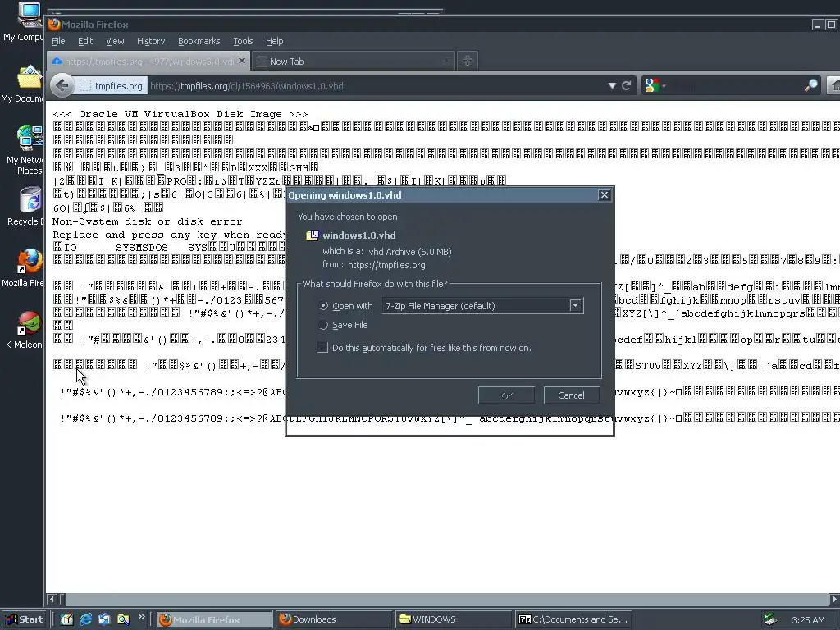Click the 'Non-System disk or disk error' text
This screenshot has height=630, width=840.
pos(147,221)
